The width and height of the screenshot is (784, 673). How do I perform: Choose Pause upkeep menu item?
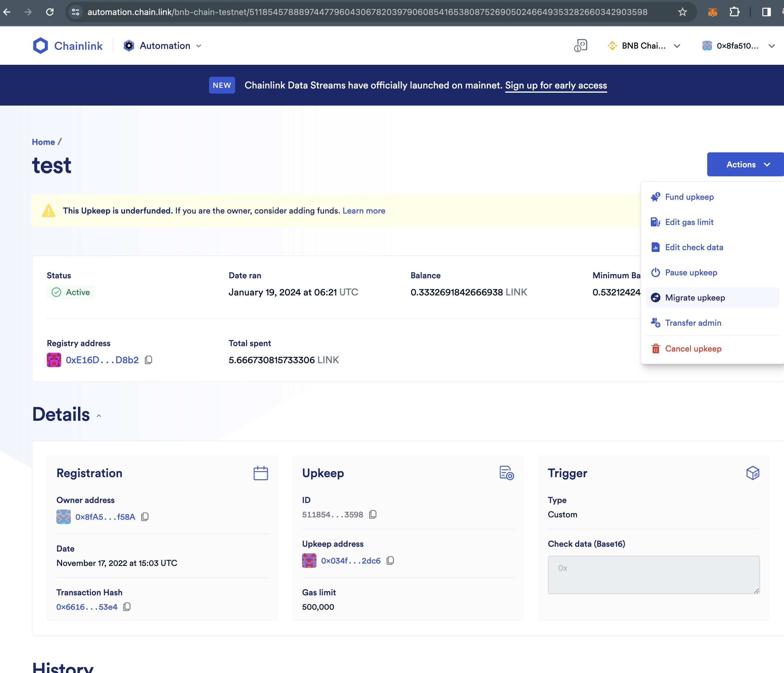[x=690, y=272]
